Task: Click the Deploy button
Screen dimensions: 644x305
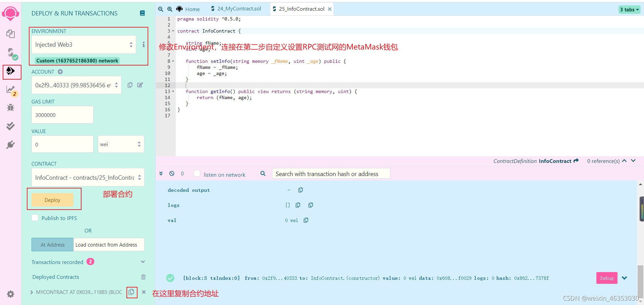Action: [x=52, y=200]
